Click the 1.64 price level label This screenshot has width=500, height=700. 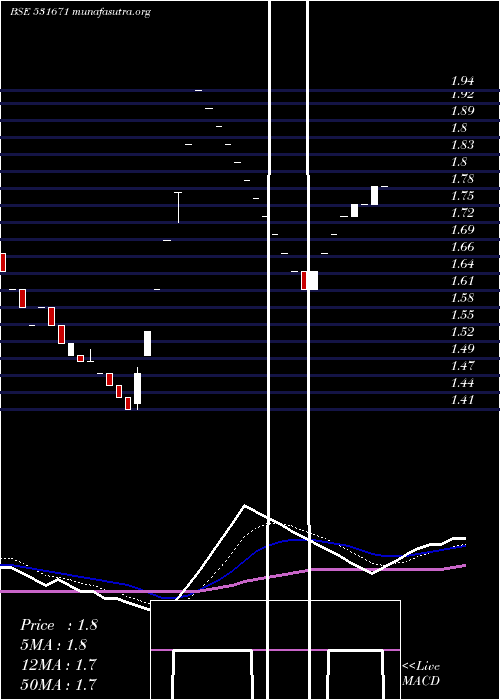(x=462, y=264)
